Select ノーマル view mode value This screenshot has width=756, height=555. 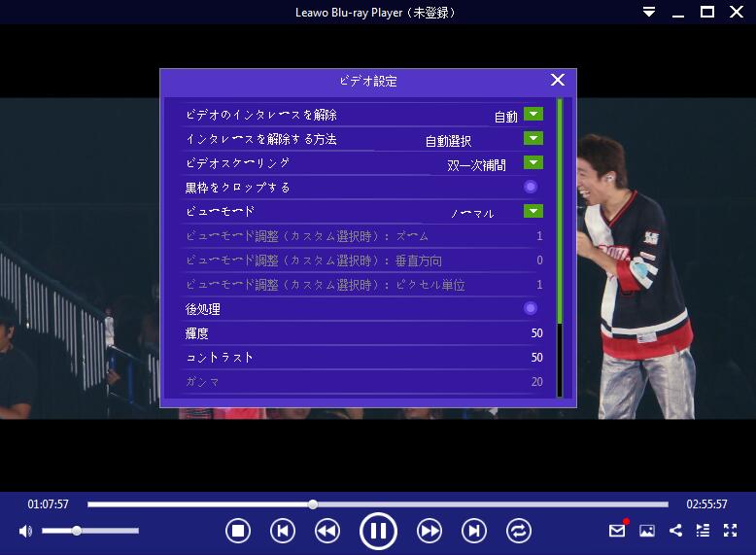point(472,214)
